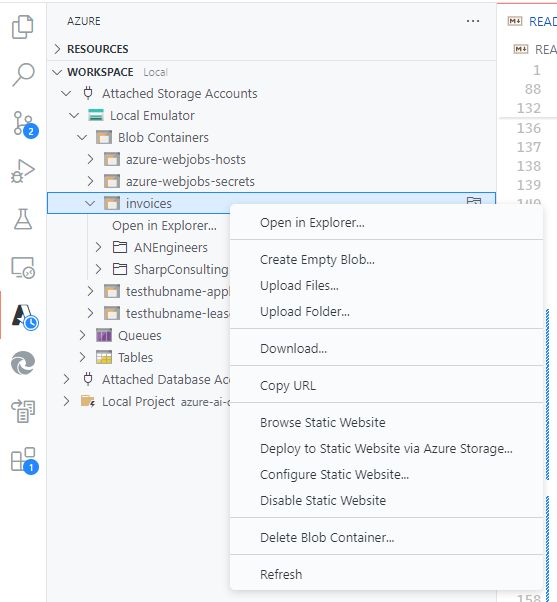The width and height of the screenshot is (557, 602).
Task: Click the Local Emulator storage icon
Action: (x=96, y=115)
